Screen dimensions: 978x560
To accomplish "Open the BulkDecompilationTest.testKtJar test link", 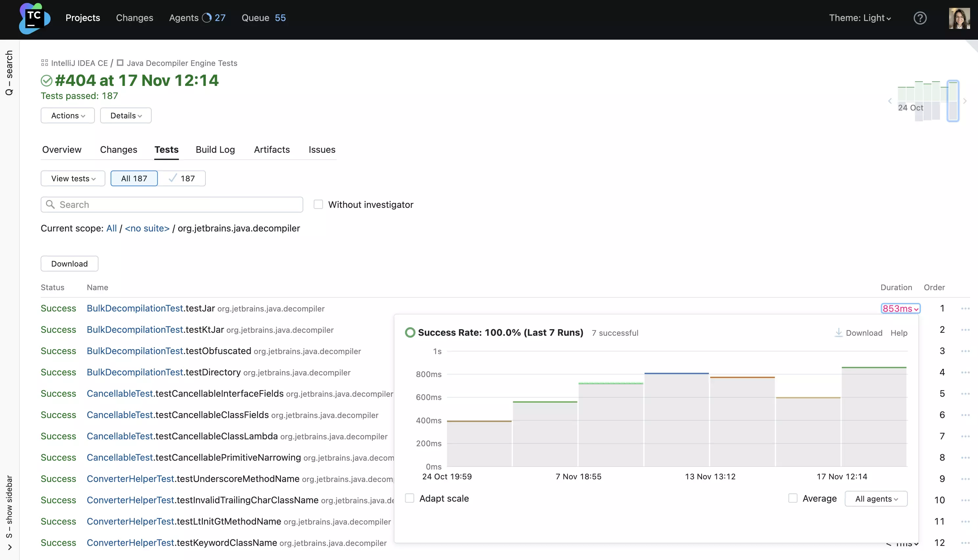I will [x=155, y=330].
